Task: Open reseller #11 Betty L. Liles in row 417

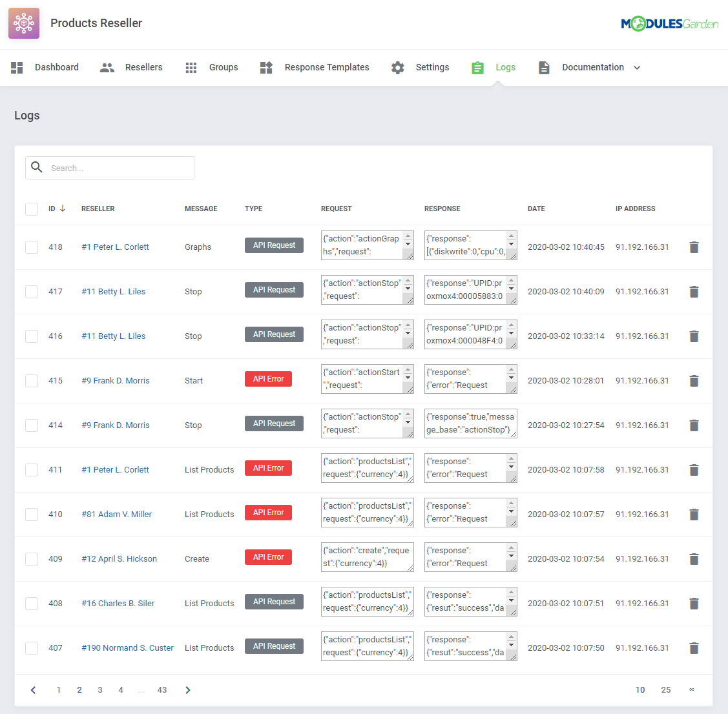Action: tap(113, 292)
